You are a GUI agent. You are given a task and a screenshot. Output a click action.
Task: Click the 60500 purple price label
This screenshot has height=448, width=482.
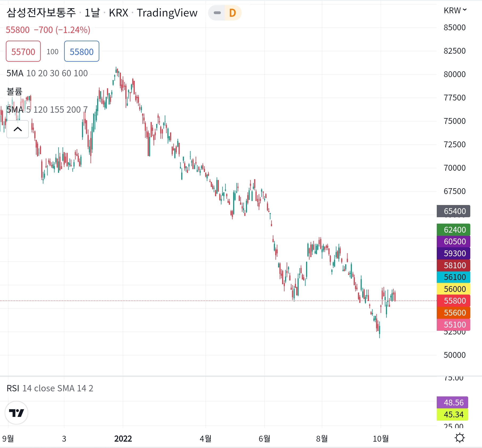pyautogui.click(x=454, y=241)
